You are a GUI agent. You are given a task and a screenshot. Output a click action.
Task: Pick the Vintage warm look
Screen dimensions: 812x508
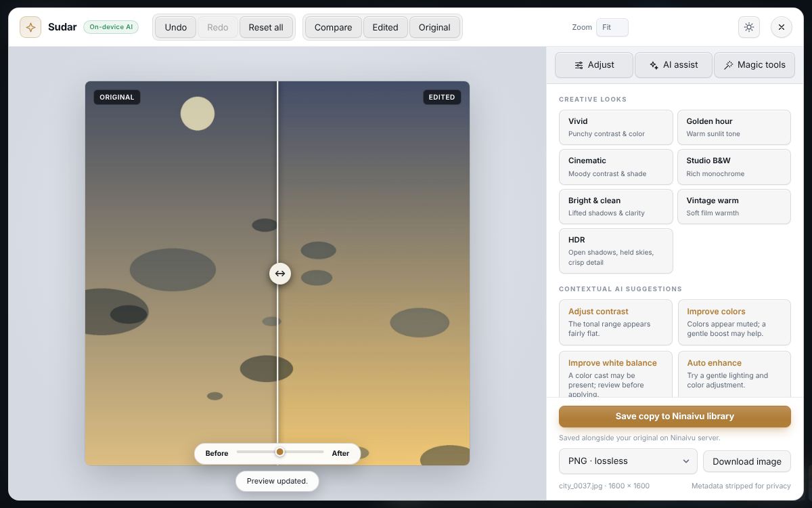(734, 207)
